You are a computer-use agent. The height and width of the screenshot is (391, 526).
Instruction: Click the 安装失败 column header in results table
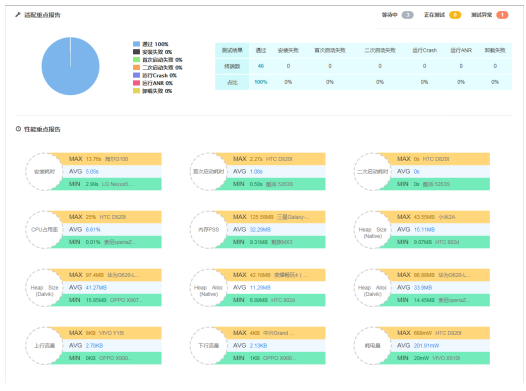click(288, 50)
